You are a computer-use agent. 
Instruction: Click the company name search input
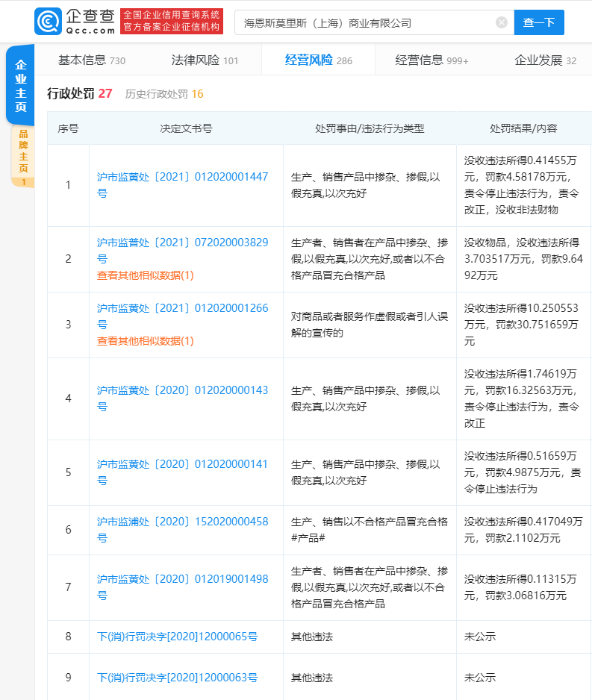[366, 22]
